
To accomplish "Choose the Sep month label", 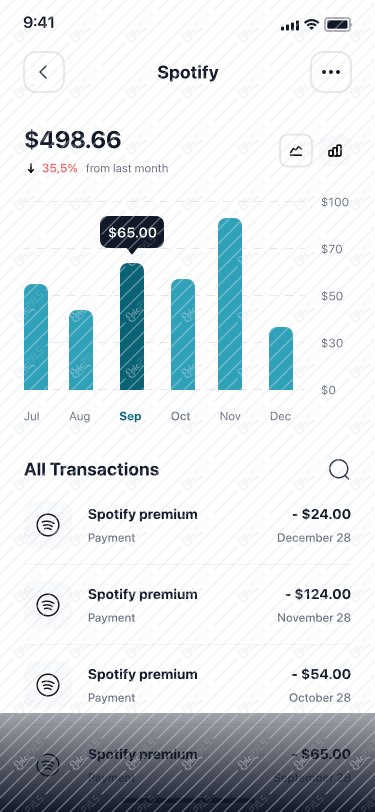I will [130, 416].
